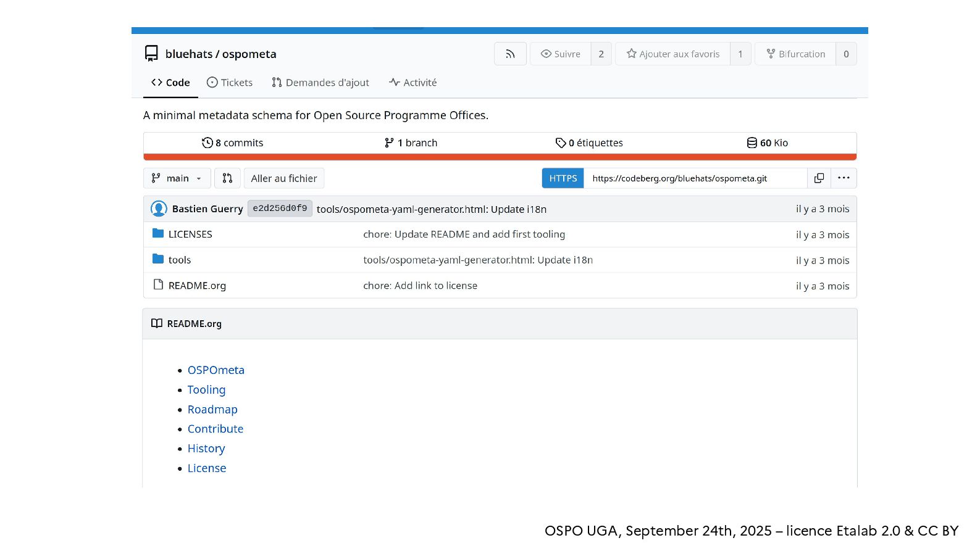This screenshot has width=980, height=551.
Task: Fork the repo with Bifurcation
Action: [x=795, y=54]
